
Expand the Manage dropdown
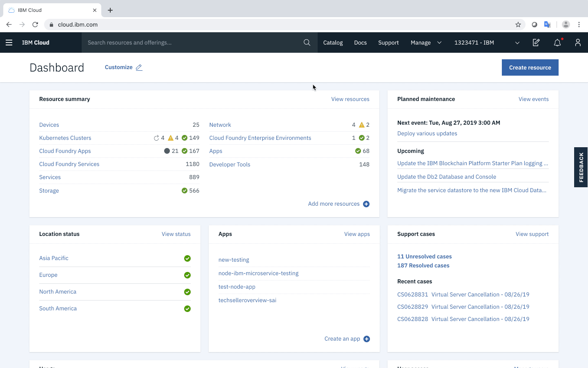click(x=426, y=43)
